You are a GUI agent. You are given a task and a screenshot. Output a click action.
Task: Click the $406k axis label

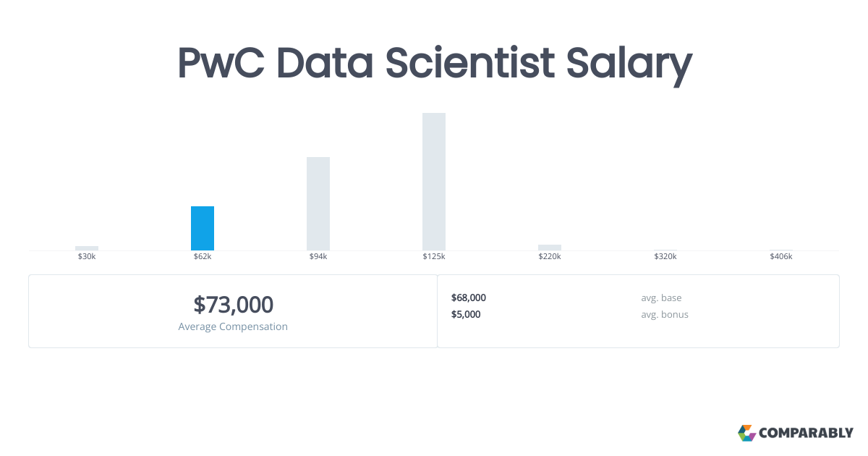click(x=781, y=257)
